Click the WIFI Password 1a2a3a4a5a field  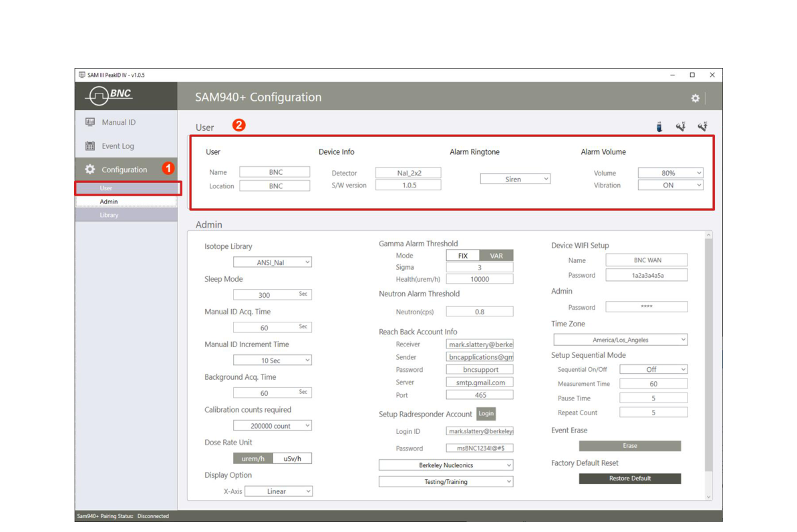click(x=647, y=275)
